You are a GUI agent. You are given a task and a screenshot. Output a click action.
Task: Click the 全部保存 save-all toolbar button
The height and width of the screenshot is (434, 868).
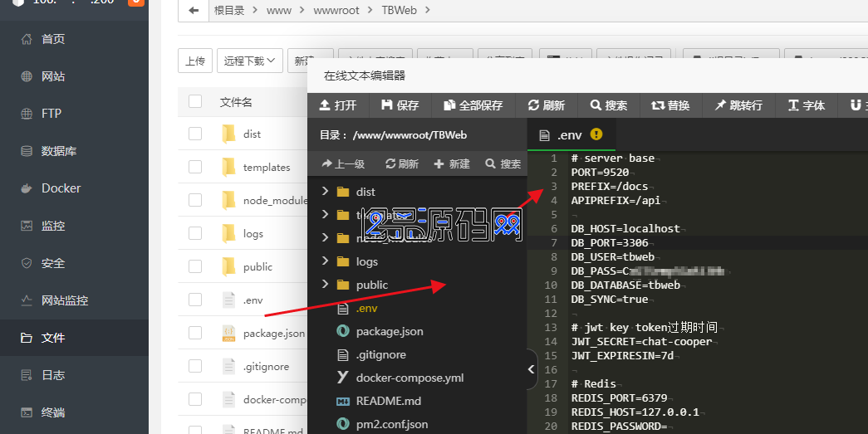(473, 105)
